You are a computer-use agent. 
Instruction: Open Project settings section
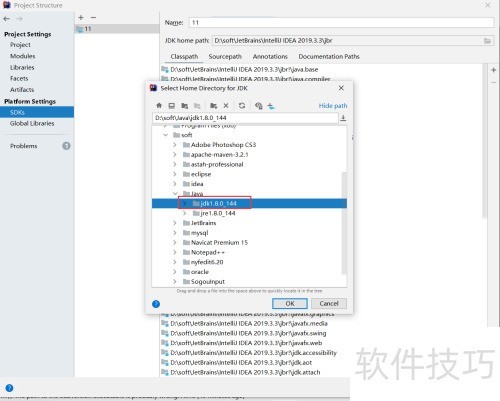pyautogui.click(x=20, y=45)
